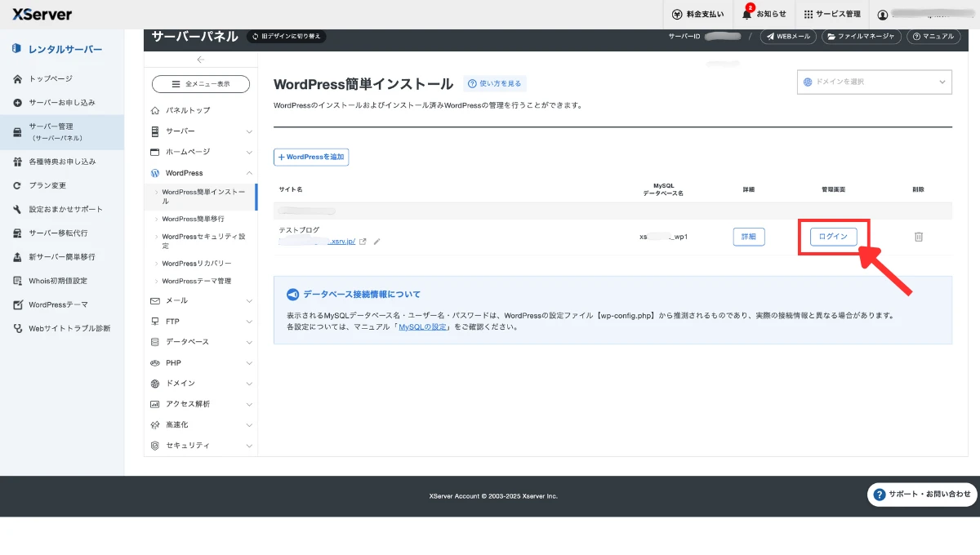Click 詳細 button for テストブログ
The image size is (980, 555).
point(749,237)
